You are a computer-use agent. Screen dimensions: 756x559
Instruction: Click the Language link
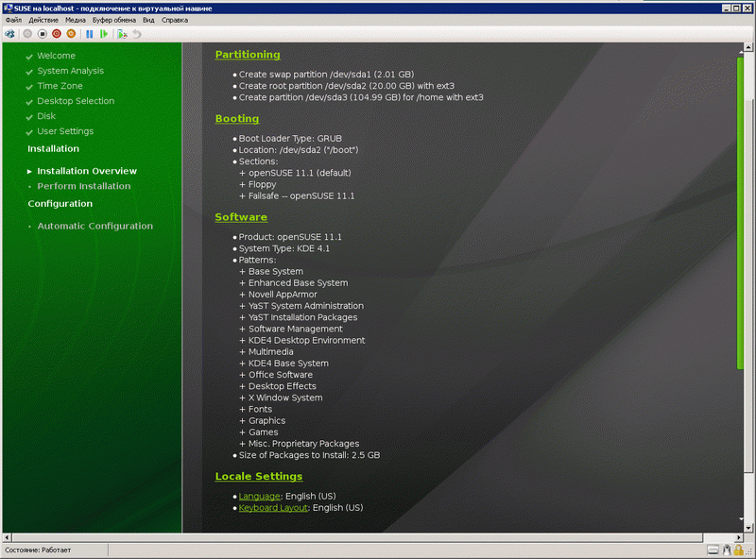pyautogui.click(x=259, y=496)
